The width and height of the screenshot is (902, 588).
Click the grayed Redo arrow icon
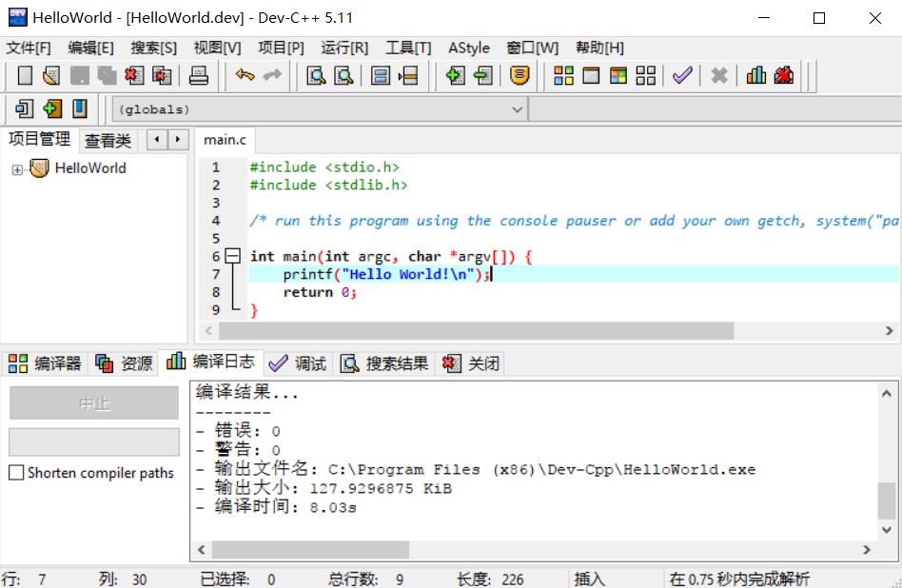coord(272,75)
